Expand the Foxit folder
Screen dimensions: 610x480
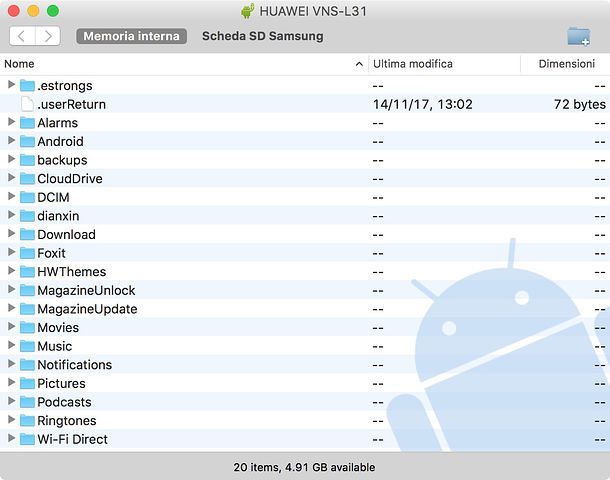(11, 252)
